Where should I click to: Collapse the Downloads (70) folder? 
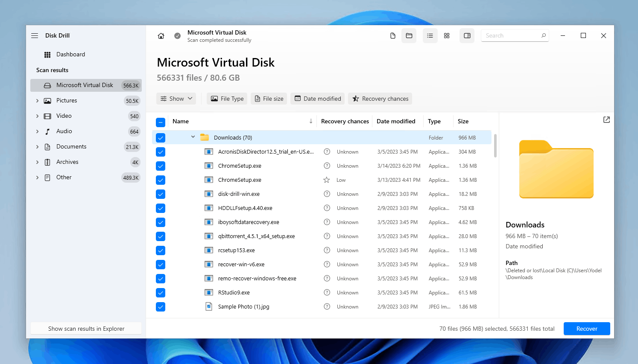tap(193, 137)
